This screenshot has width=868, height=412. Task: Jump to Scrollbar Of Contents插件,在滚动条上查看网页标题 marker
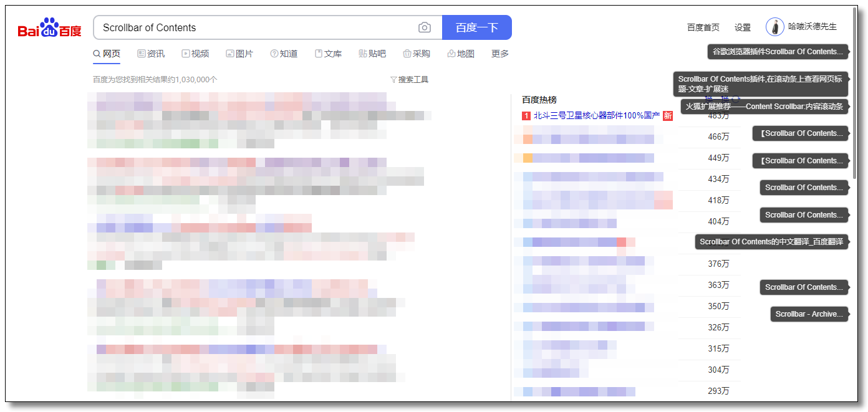tap(760, 84)
